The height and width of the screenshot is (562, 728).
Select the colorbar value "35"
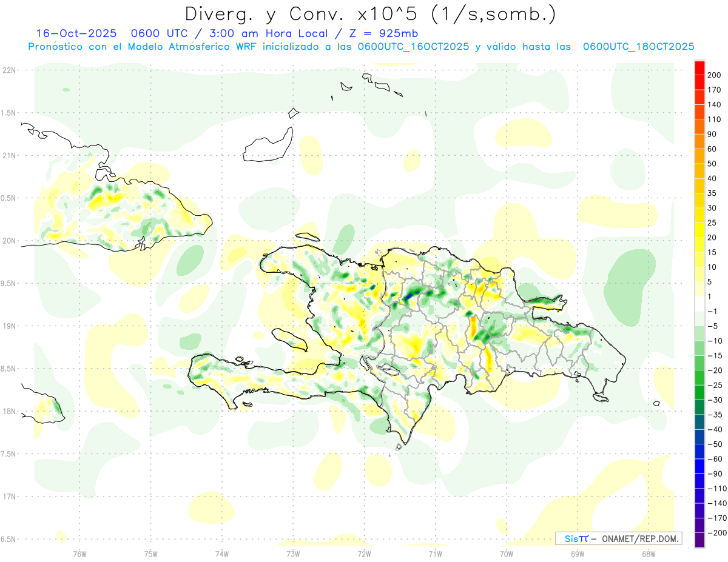point(712,193)
